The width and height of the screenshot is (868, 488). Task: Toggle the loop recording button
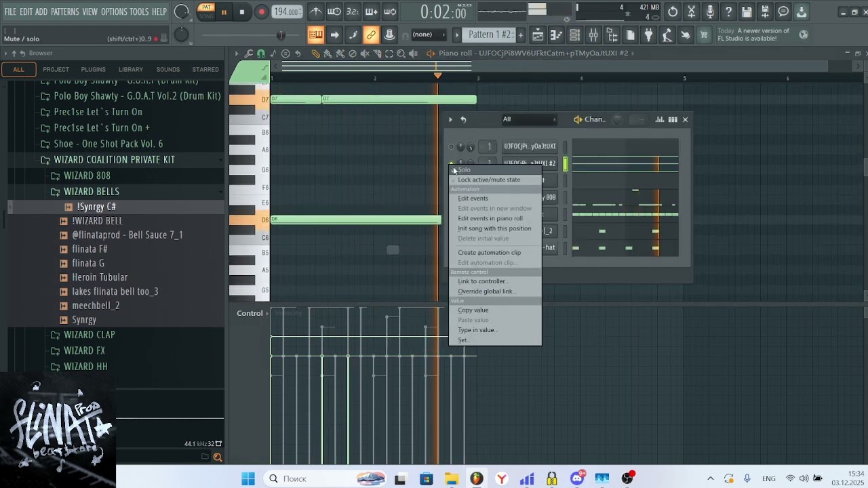390,12
